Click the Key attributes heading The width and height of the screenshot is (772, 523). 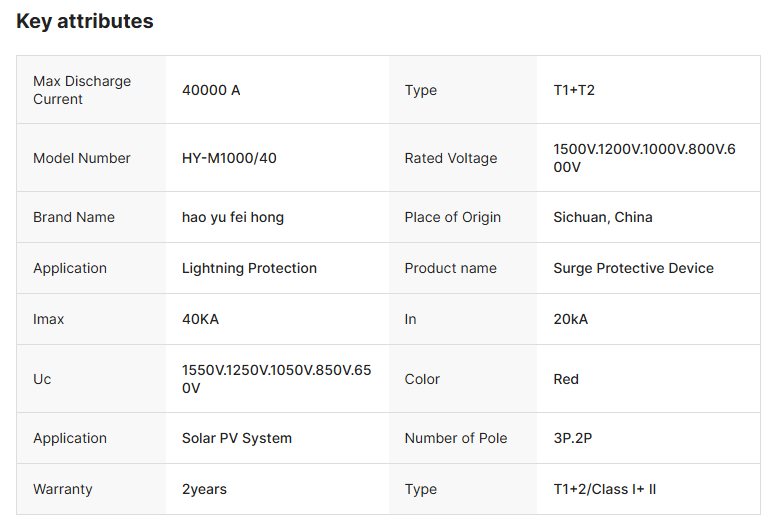(x=85, y=21)
